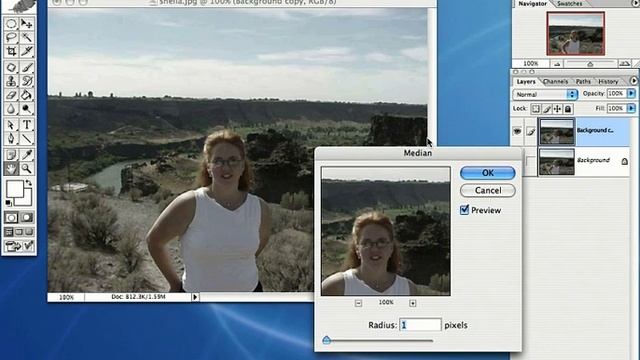The image size is (640, 360).
Task: Select the Path Selection arrow tool
Action: point(11,124)
